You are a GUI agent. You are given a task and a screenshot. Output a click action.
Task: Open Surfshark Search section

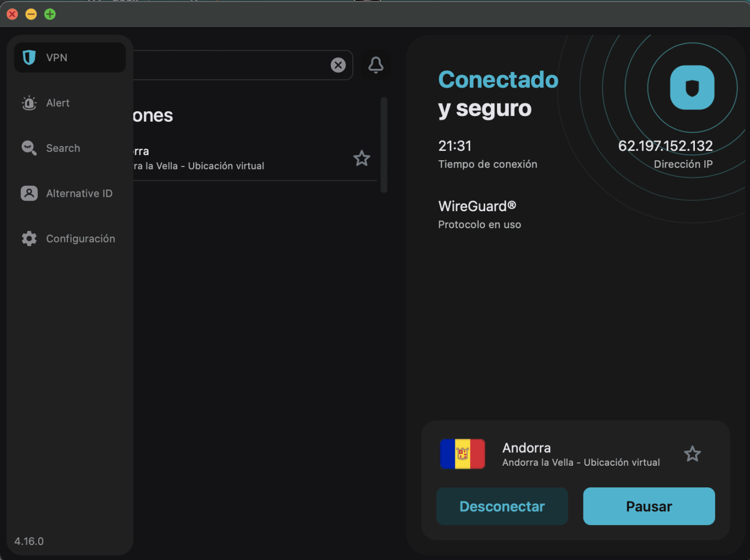(x=70, y=148)
